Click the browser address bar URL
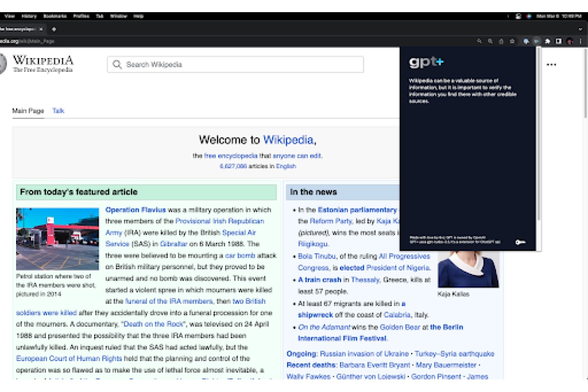 click(x=27, y=41)
